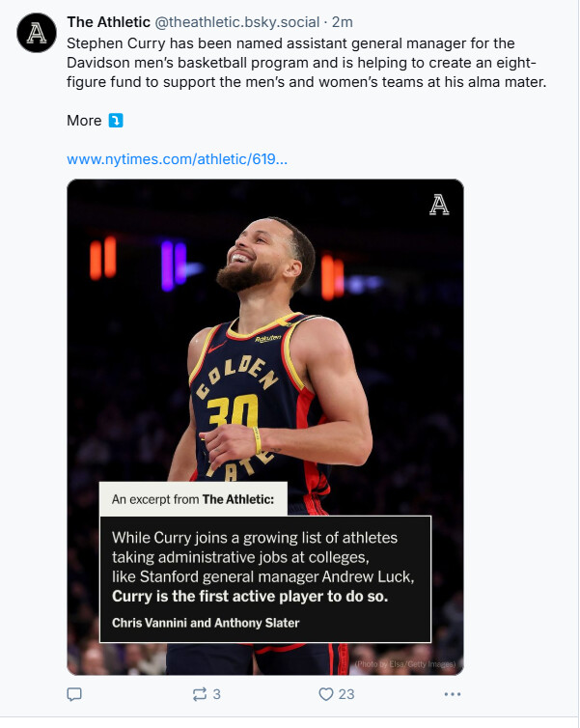Click the blue arrow emoji after More

tap(116, 121)
